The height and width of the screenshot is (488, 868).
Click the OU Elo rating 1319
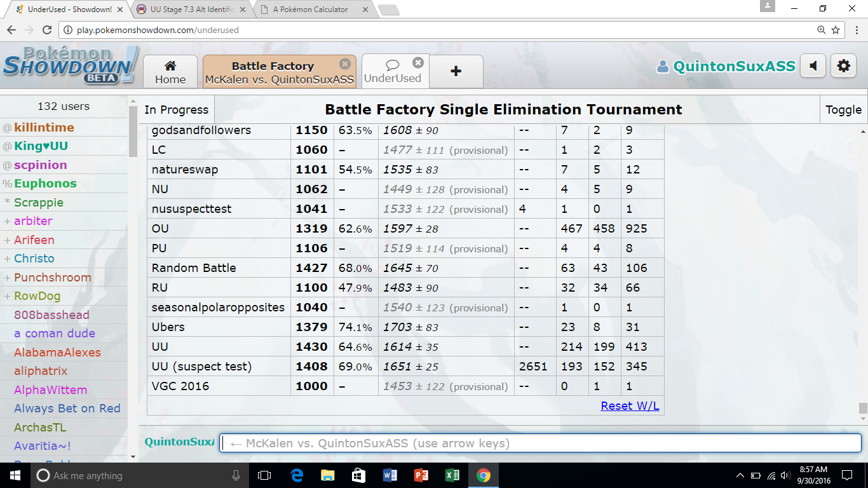(311, 228)
